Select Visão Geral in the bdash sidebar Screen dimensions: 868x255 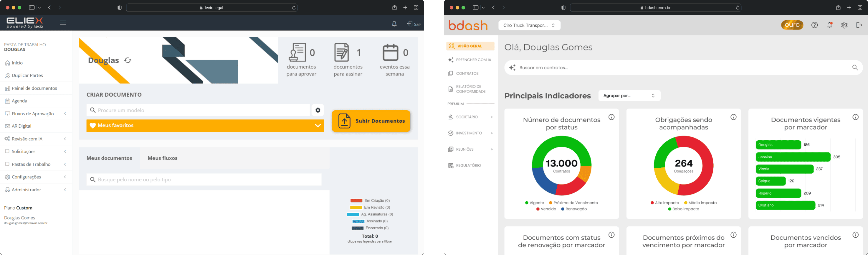470,46
